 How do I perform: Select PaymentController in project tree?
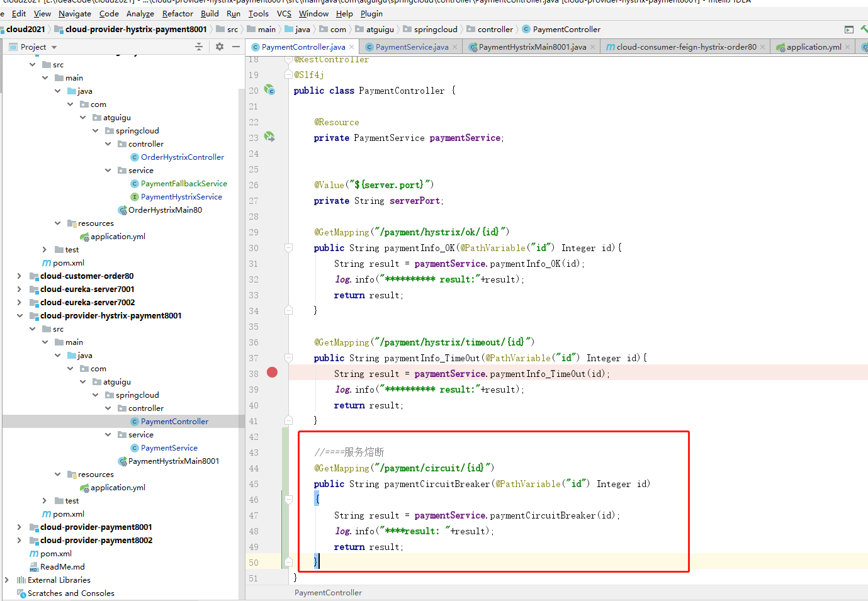[174, 422]
